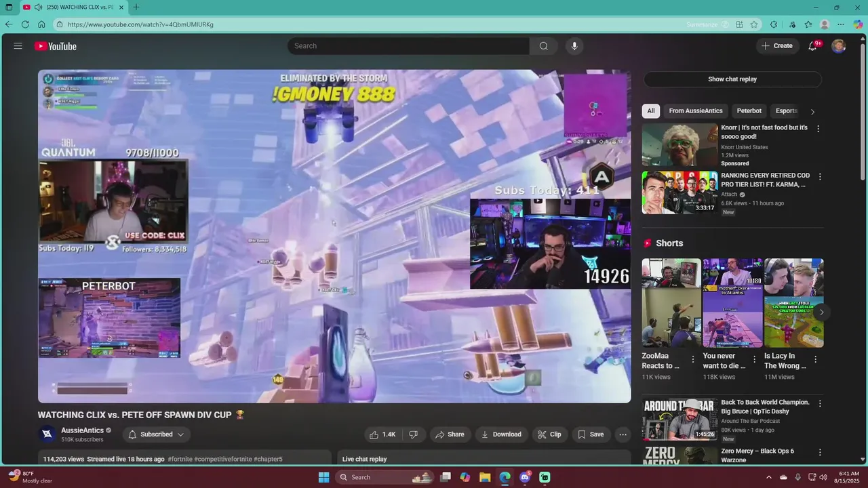Open the AussieAntics channel avatar
The image size is (868, 488).
47,434
